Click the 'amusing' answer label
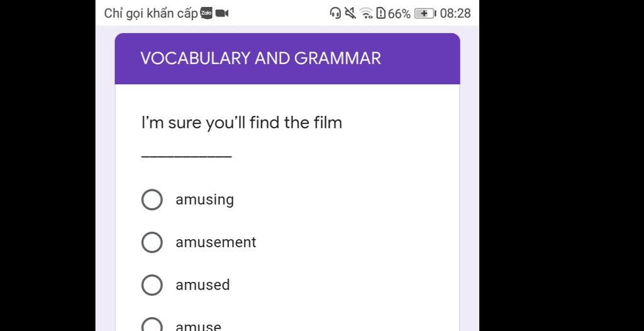Image resolution: width=644 pixels, height=331 pixels. 204,199
